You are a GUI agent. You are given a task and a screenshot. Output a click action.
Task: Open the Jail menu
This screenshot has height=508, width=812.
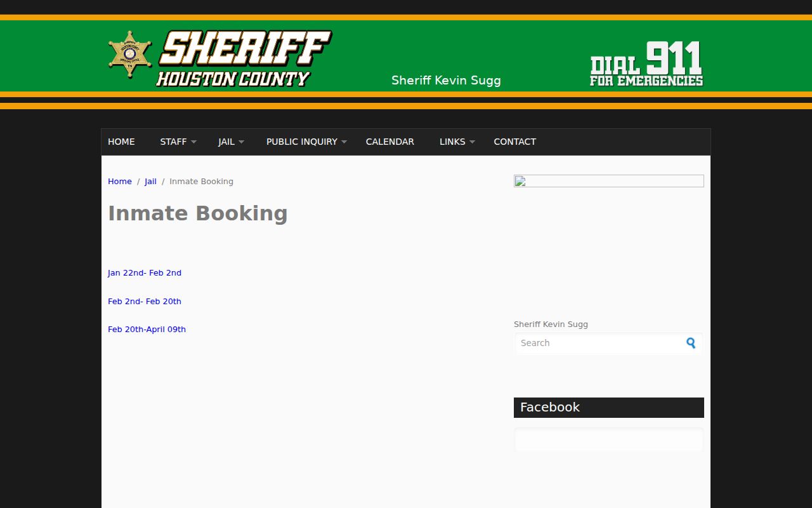pyautogui.click(x=226, y=142)
